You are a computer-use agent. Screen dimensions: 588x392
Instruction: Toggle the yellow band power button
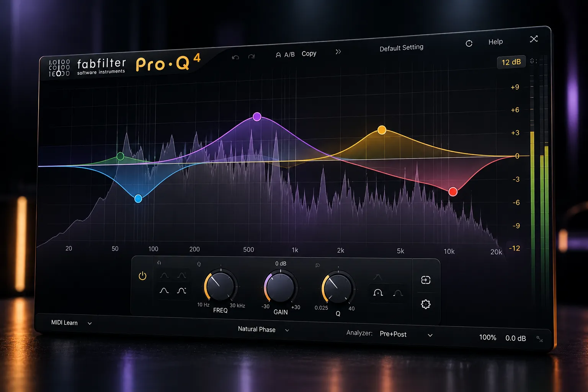pyautogui.click(x=142, y=276)
